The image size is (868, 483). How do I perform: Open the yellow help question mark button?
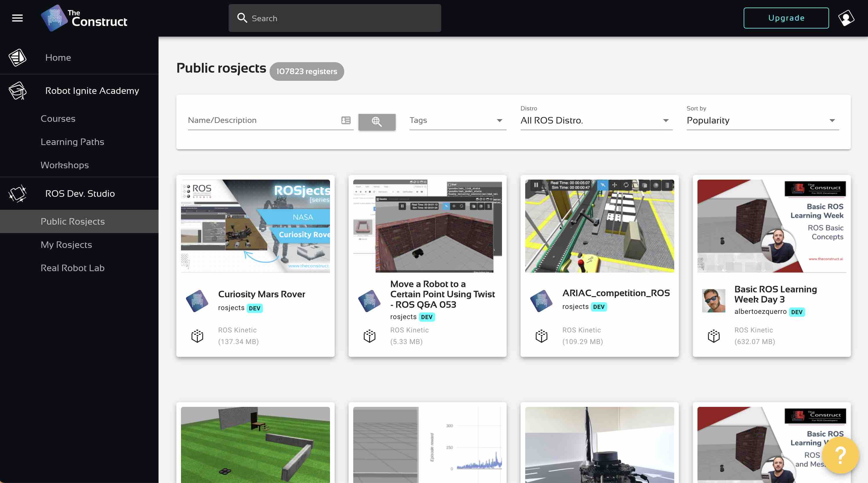pos(840,455)
